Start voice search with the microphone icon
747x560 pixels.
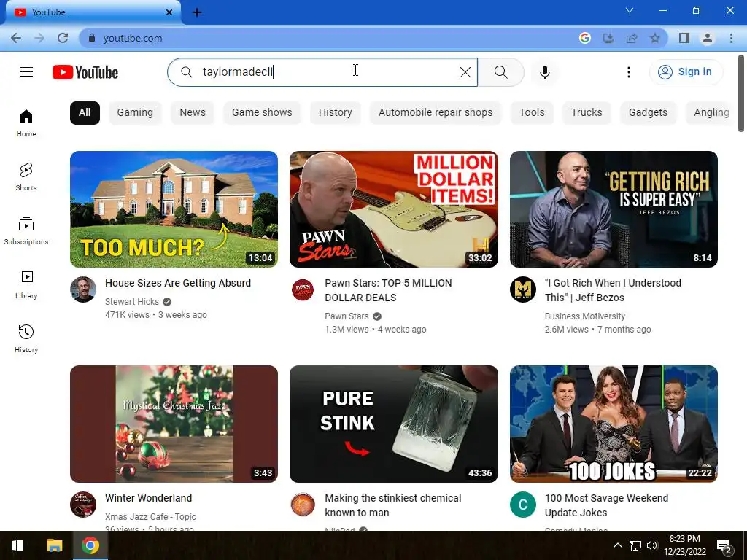point(544,72)
